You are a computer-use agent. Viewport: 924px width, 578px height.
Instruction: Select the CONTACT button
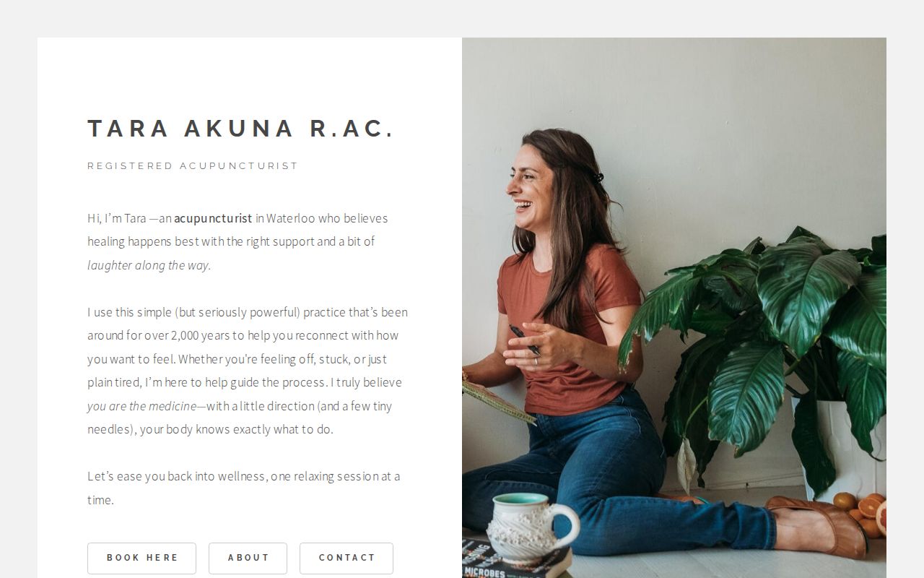click(346, 558)
